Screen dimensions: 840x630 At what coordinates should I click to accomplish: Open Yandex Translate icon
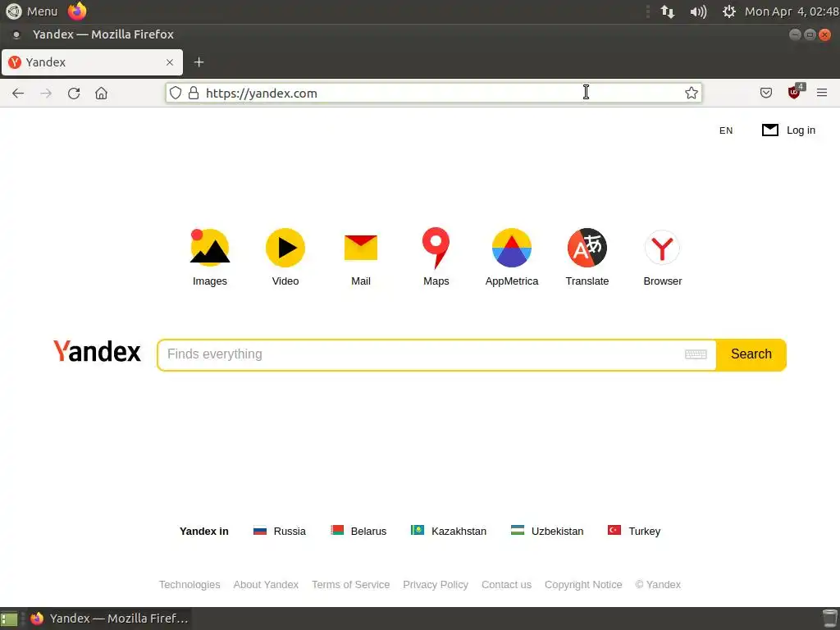pos(587,248)
